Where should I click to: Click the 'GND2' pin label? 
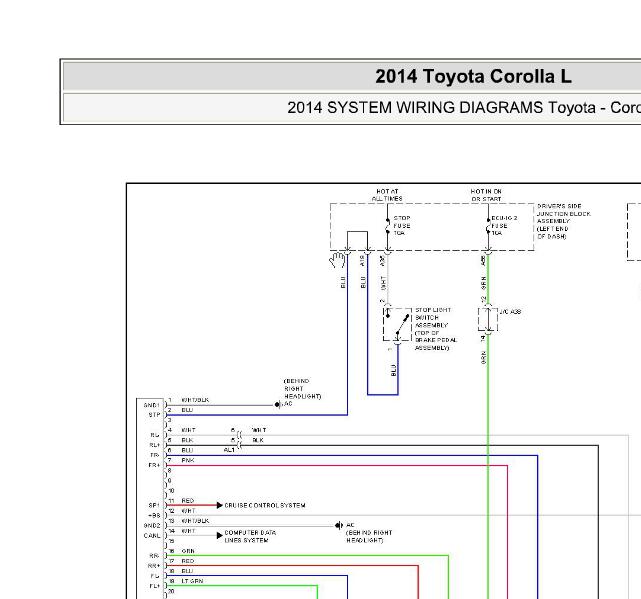click(x=152, y=525)
